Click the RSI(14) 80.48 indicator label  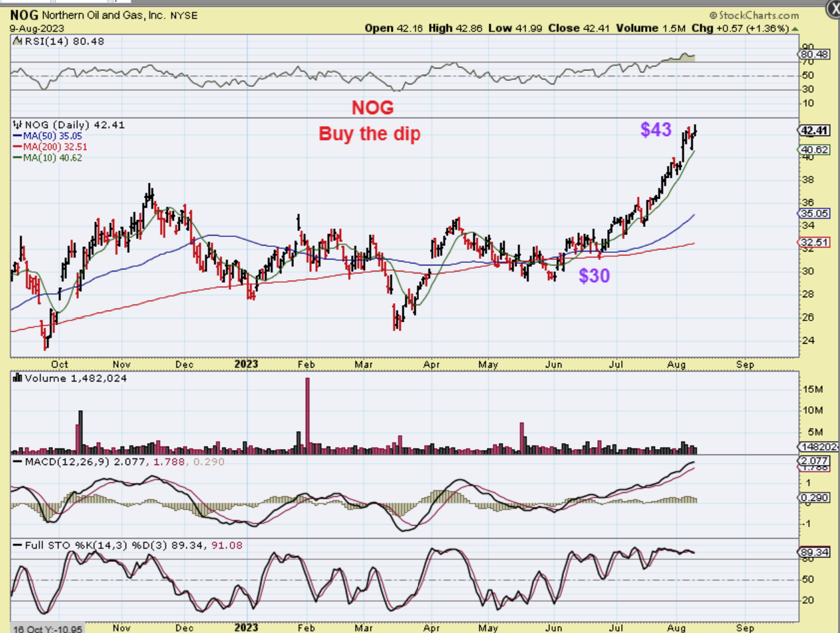(64, 41)
